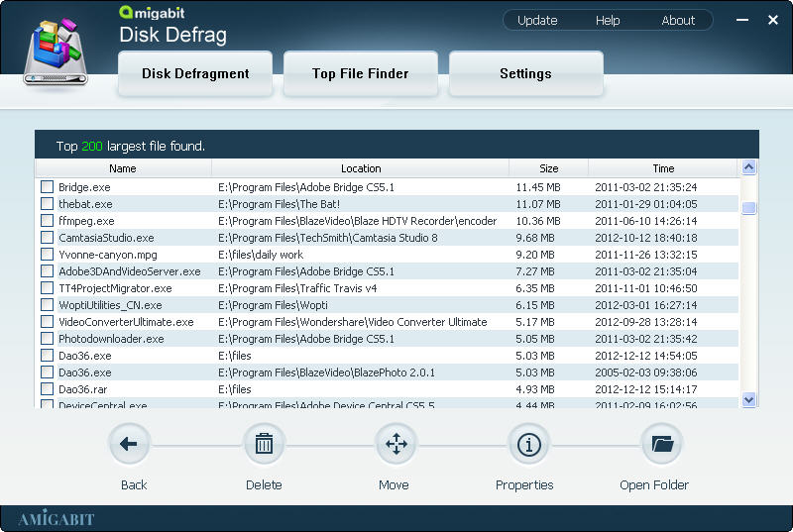This screenshot has height=532, width=793.
Task: Check the Yvonne-canyon.mpg checkbox
Action: click(47, 255)
